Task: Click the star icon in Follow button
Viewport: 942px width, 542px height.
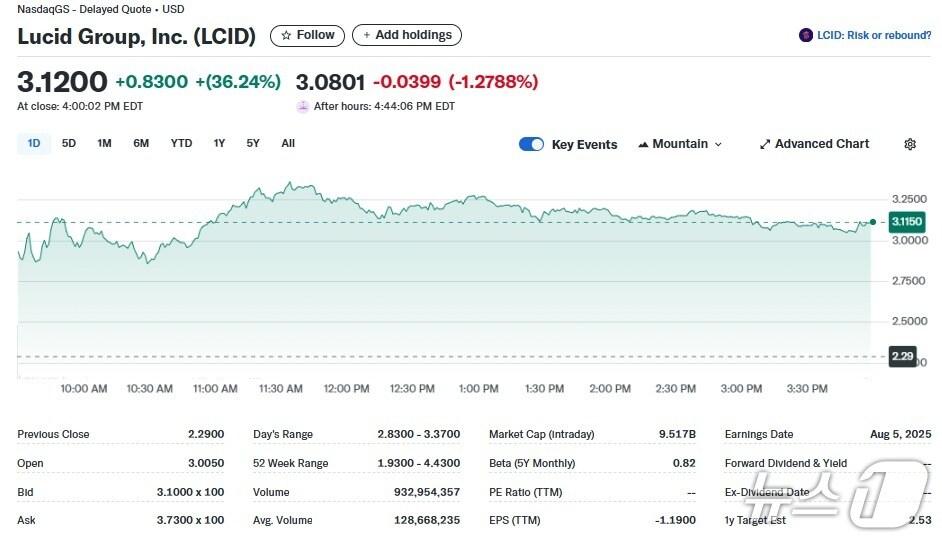Action: 286,35
